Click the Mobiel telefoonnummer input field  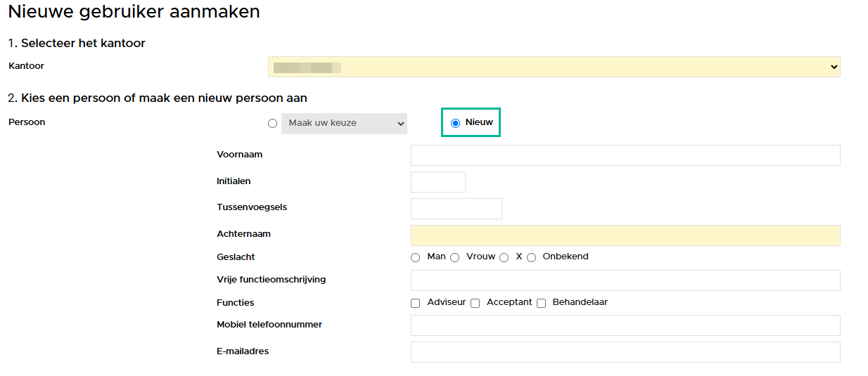(x=625, y=325)
